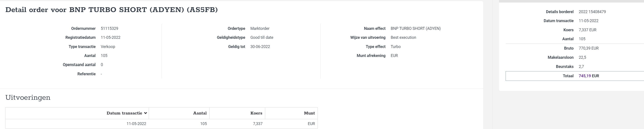This screenshot has height=129, width=644.
Task: Click the Uitvoeringen section heading
Action: 28,98
